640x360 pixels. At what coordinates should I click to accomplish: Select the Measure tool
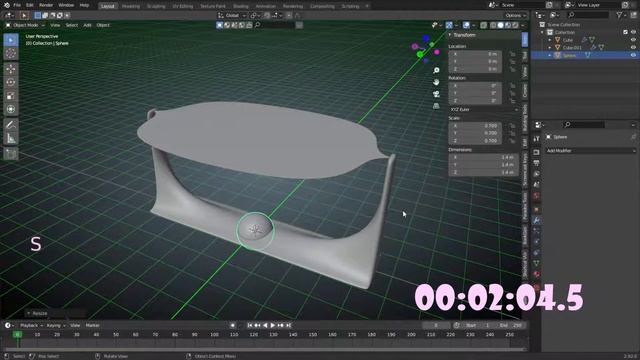point(11,138)
